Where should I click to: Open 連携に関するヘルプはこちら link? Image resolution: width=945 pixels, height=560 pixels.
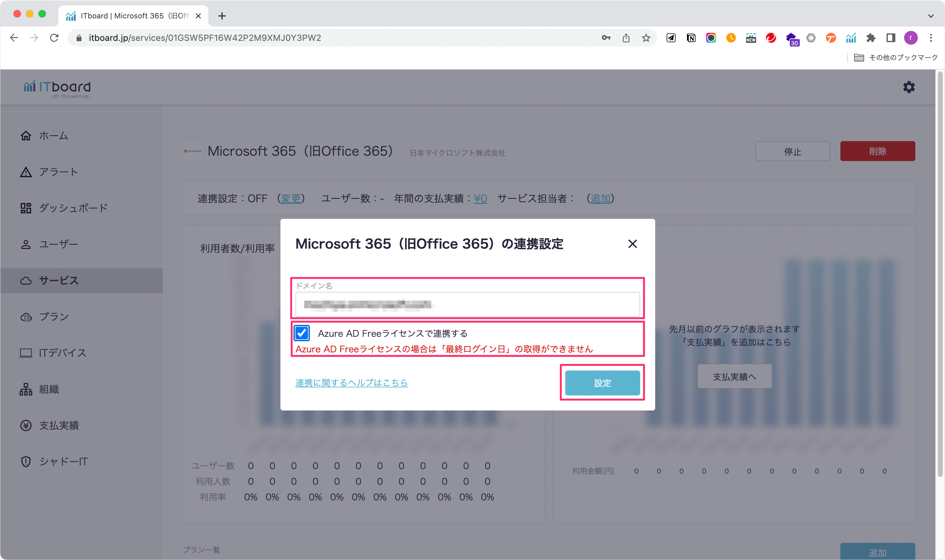(352, 383)
